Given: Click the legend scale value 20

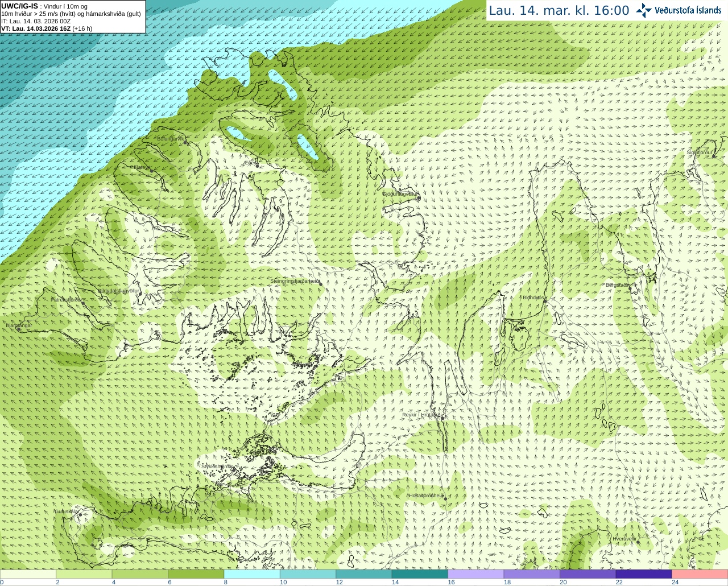Looking at the screenshot, I should (563, 582).
